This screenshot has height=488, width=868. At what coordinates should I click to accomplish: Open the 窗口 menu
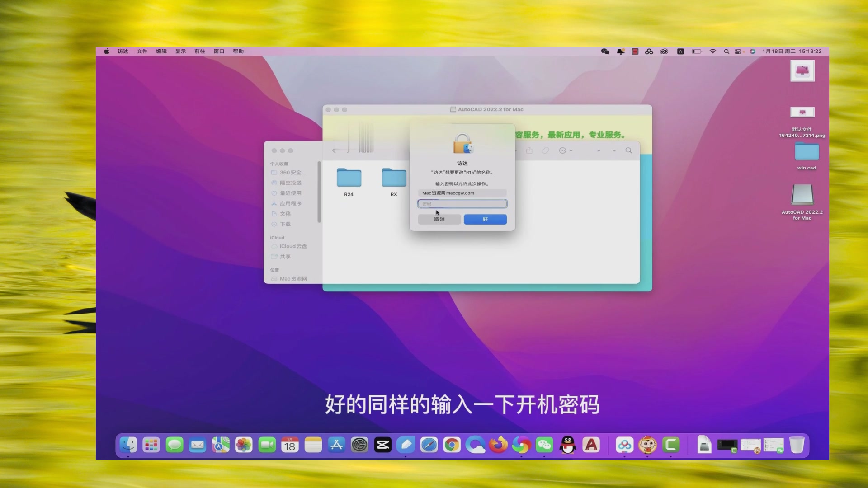219,52
